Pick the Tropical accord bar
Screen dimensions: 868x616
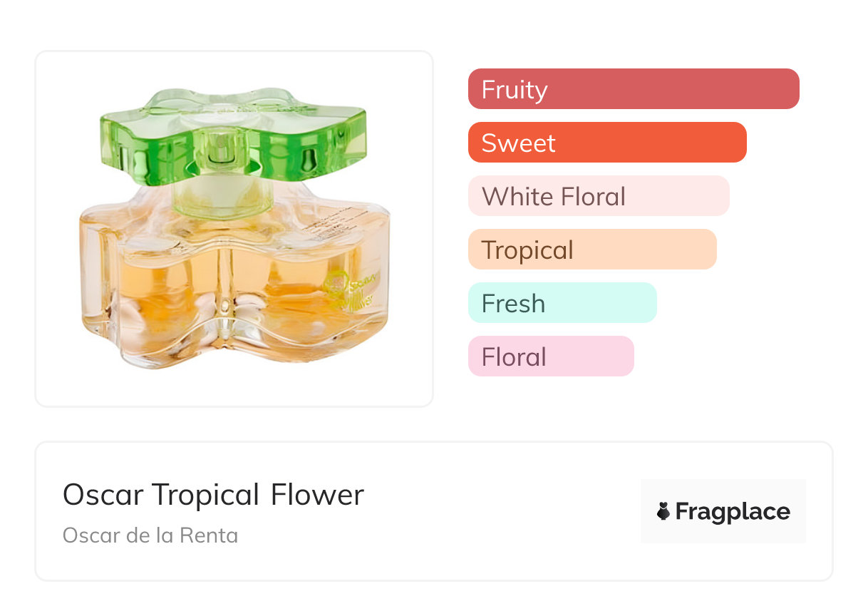click(x=591, y=250)
